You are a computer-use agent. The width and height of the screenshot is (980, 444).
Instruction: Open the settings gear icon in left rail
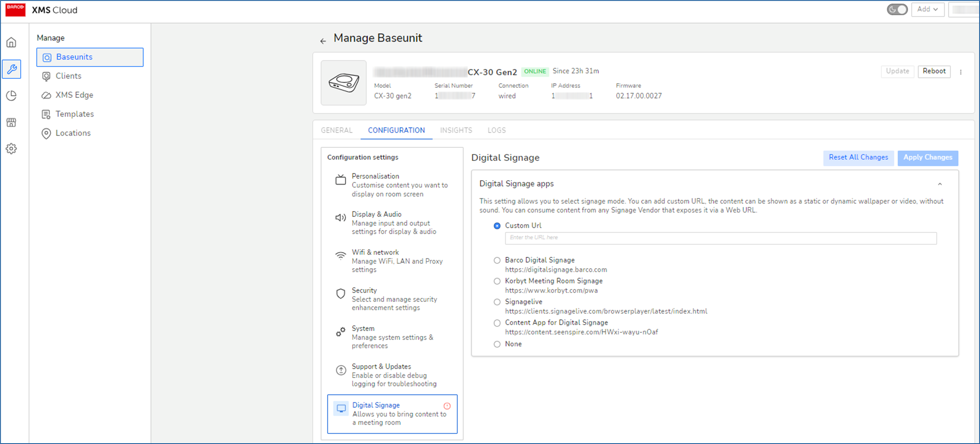point(11,149)
